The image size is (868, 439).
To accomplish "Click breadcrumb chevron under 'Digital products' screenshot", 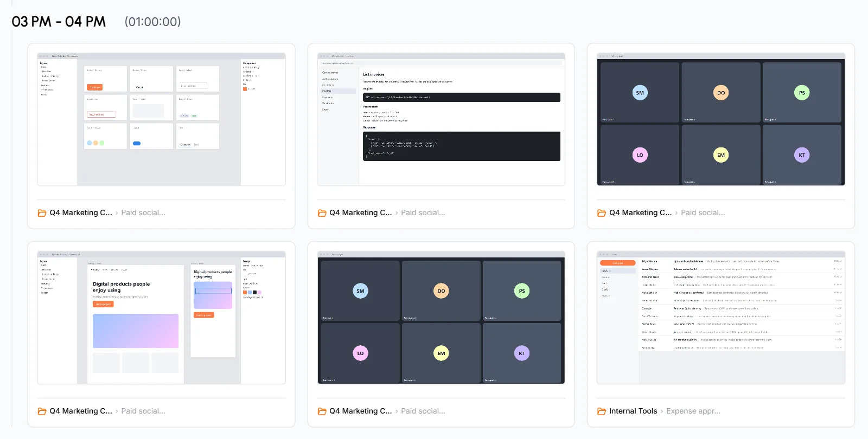I will (x=117, y=411).
